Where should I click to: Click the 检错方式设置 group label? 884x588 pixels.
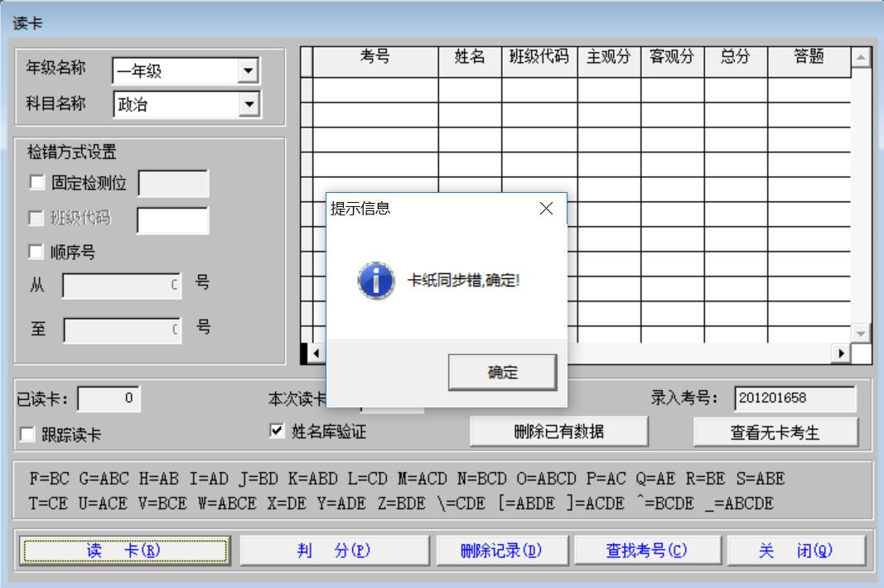coord(71,152)
